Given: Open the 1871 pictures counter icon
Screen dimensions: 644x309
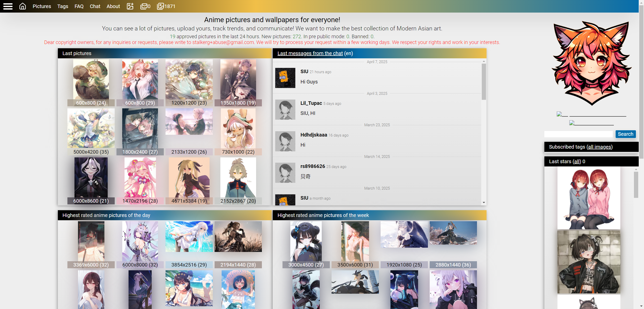Looking at the screenshot, I should pos(160,6).
